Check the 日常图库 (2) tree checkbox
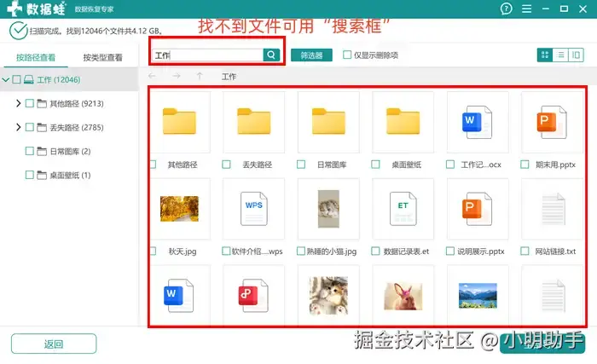Image resolution: width=597 pixels, height=364 pixels. click(x=29, y=151)
